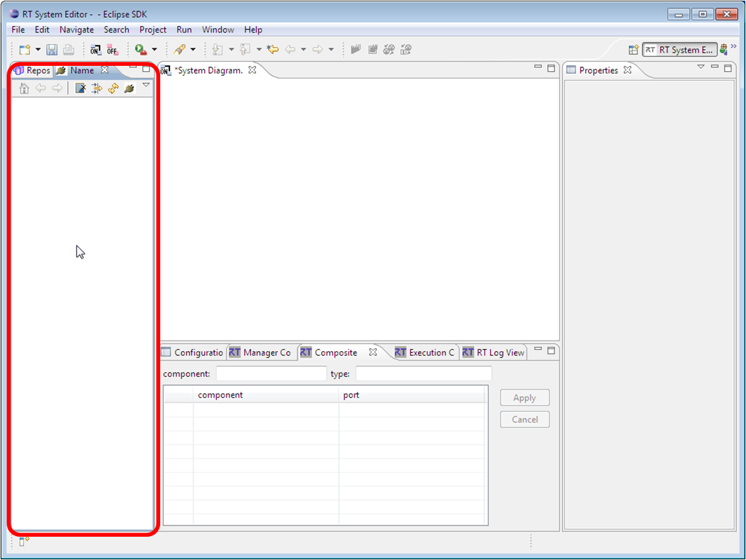Open the Search menu
This screenshot has height=560, width=746.
tap(116, 29)
